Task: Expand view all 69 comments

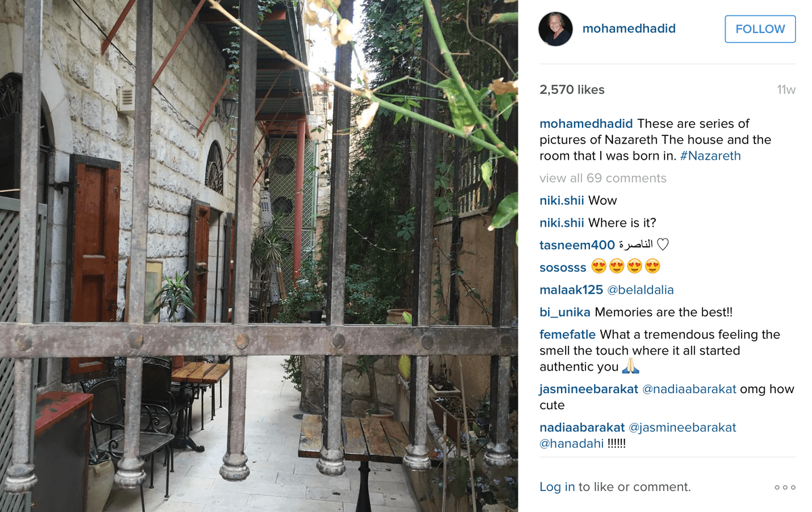Action: coord(603,178)
